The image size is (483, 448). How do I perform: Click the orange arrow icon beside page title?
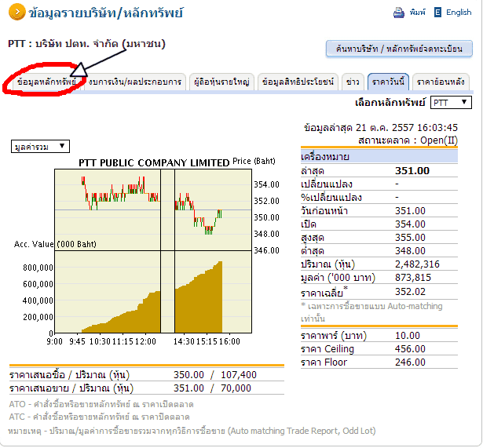tap(17, 12)
